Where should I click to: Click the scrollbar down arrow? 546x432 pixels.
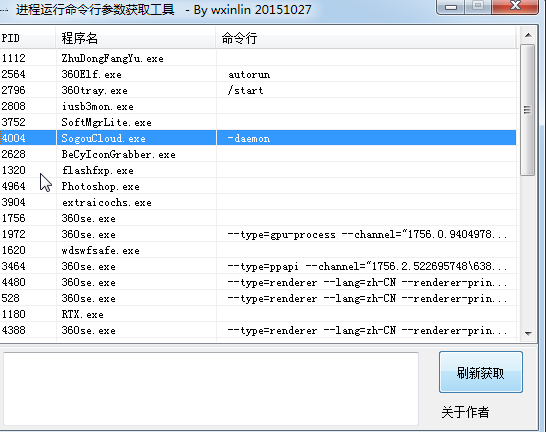[528, 333]
